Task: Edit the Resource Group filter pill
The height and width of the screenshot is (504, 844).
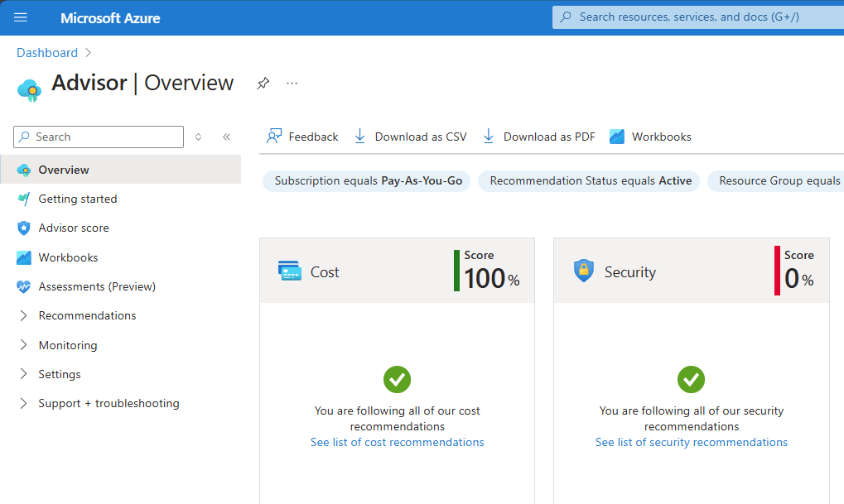Action: click(775, 181)
